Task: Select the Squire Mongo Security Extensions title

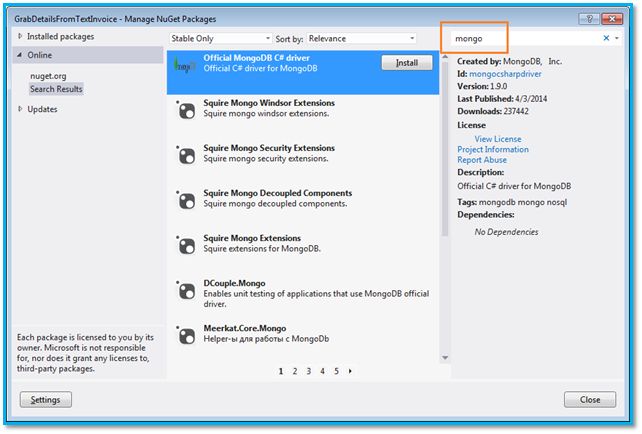Action: point(269,148)
